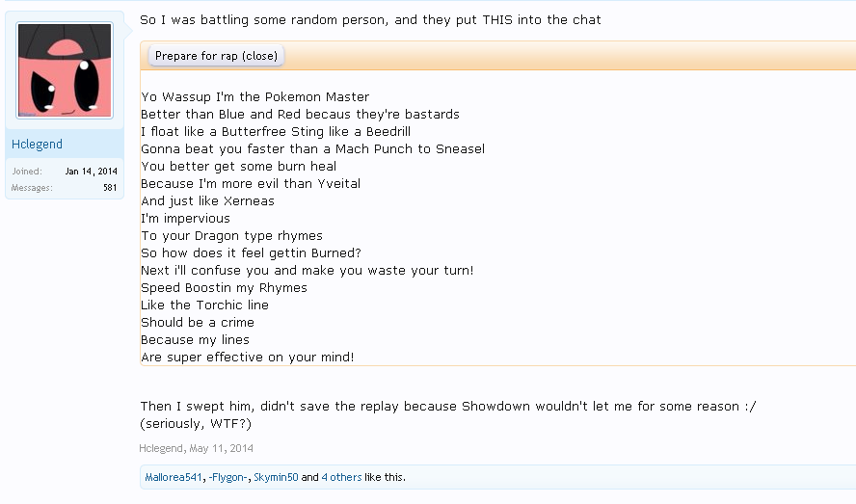Viewport: 856px width, 504px height.
Task: Open Skymin50's profile from the likes
Action: (x=277, y=477)
